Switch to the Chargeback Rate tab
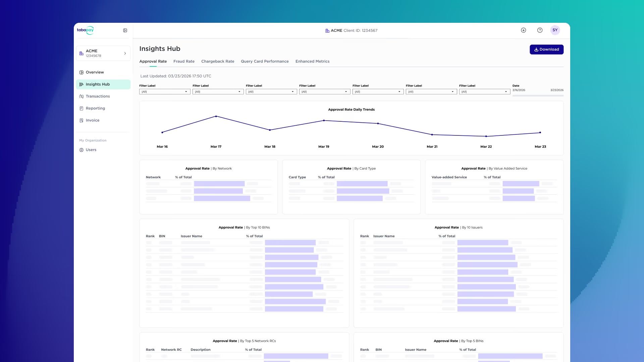The image size is (644, 362). coord(218,61)
